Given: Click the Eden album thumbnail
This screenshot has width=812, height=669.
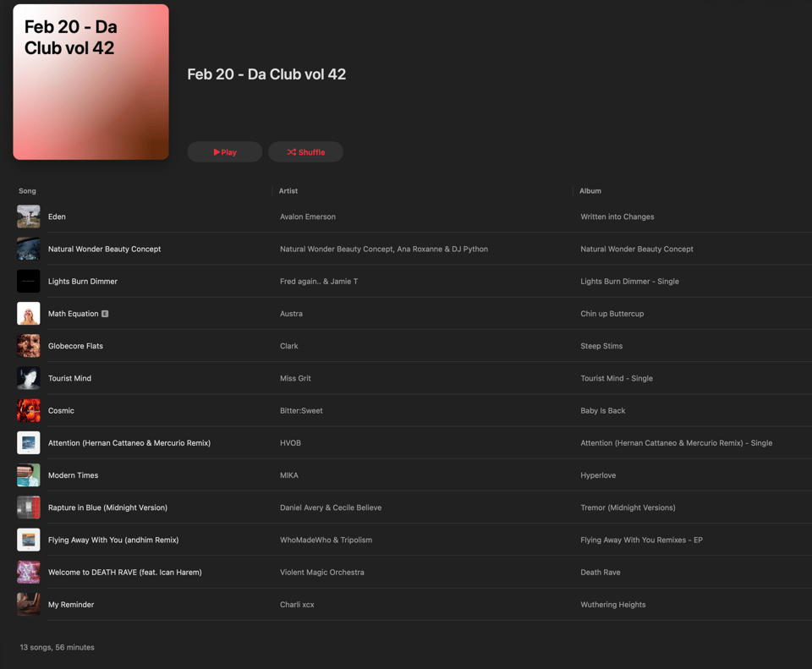Looking at the screenshot, I should 29,217.
